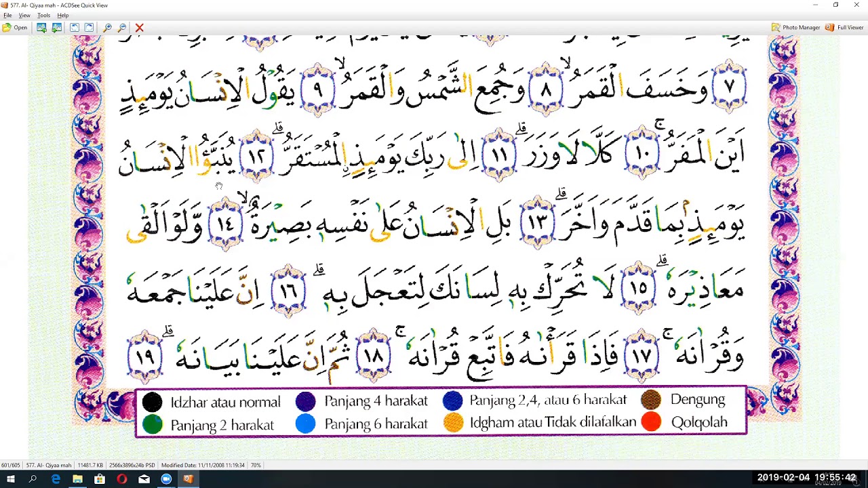Click the file name '577. Al- Qiyaa mah' in status bar

[x=48, y=466]
